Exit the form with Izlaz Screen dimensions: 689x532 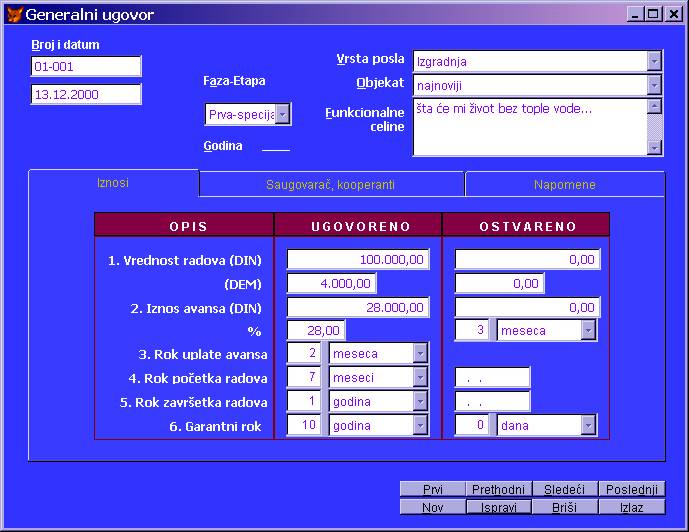631,507
